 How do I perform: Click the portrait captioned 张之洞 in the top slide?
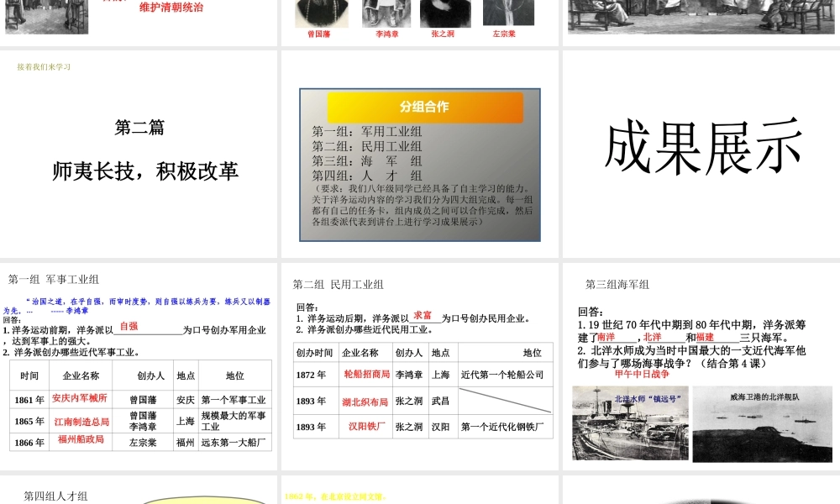[x=445, y=13]
